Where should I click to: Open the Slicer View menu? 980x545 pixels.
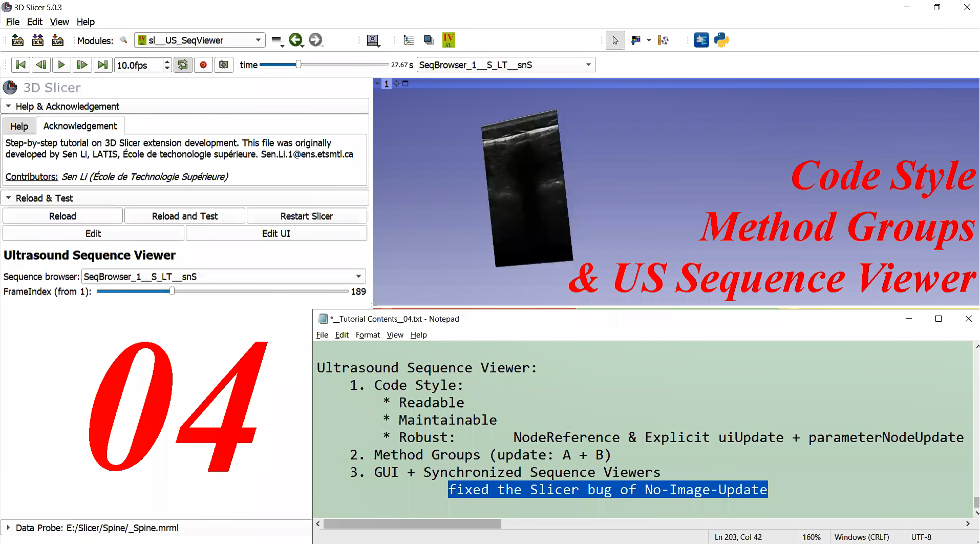[59, 22]
